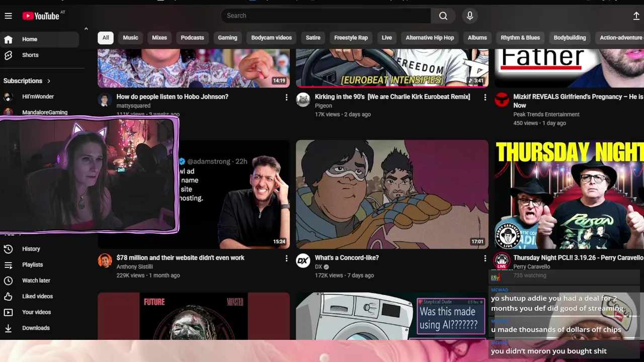Select the Alternative Hip Hop chip
The image size is (644, 362).
click(x=430, y=38)
